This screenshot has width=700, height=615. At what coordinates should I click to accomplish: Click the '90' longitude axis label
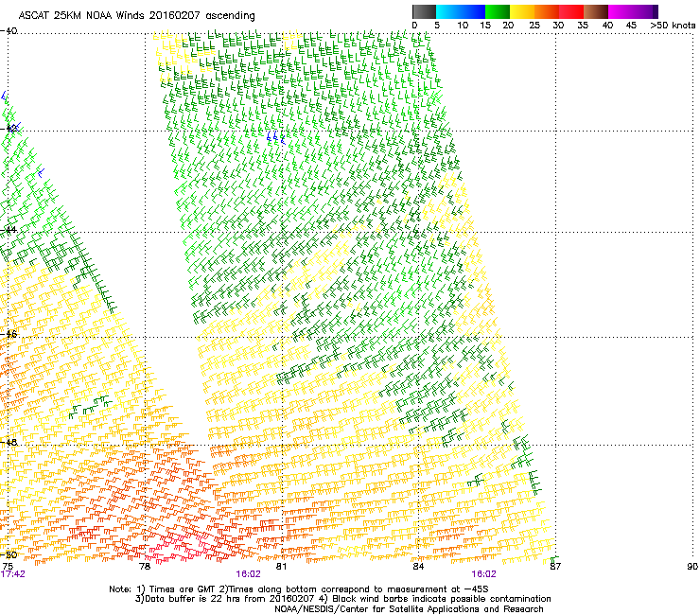692,566
